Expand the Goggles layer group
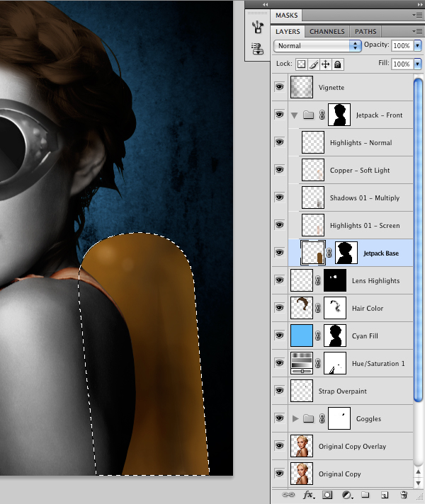This screenshot has height=504, width=425. pyautogui.click(x=295, y=418)
